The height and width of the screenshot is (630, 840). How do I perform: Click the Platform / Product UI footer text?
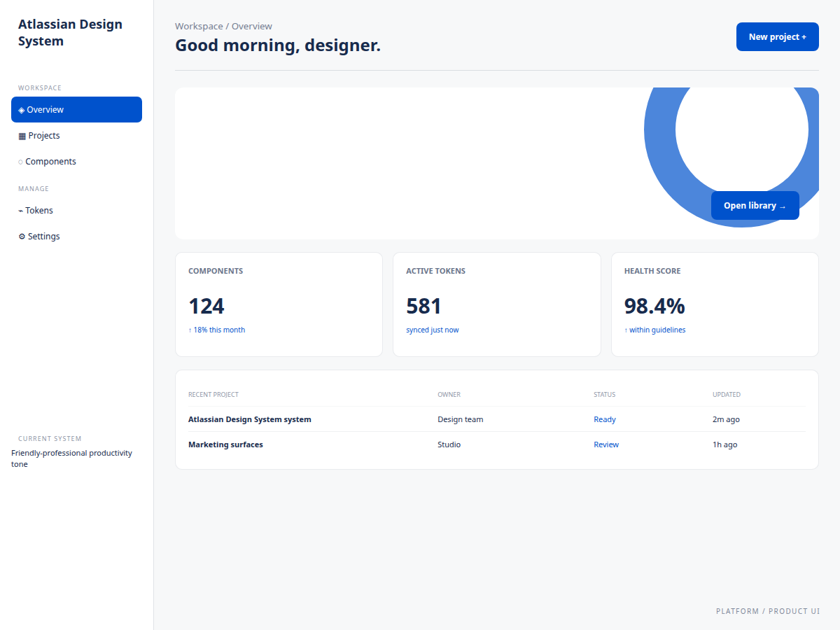pyautogui.click(x=768, y=611)
